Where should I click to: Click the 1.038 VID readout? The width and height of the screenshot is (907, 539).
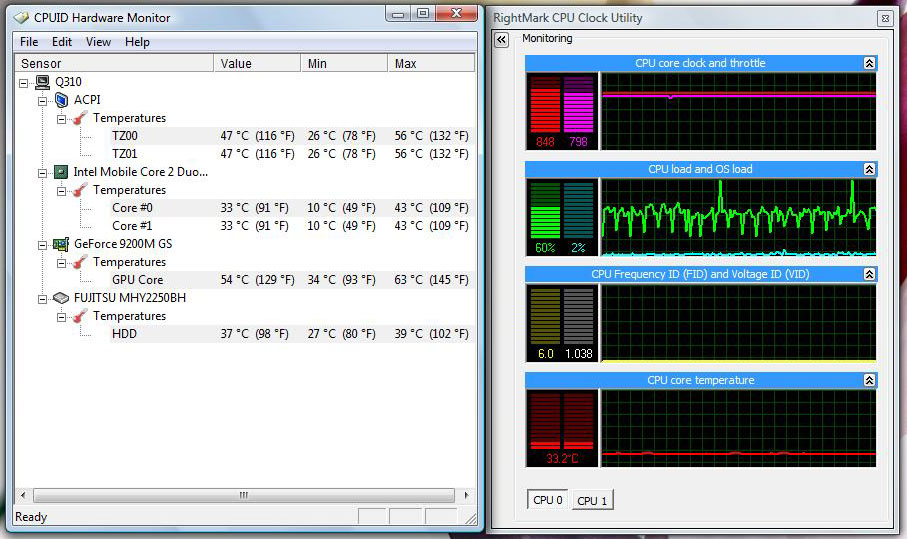[x=578, y=354]
